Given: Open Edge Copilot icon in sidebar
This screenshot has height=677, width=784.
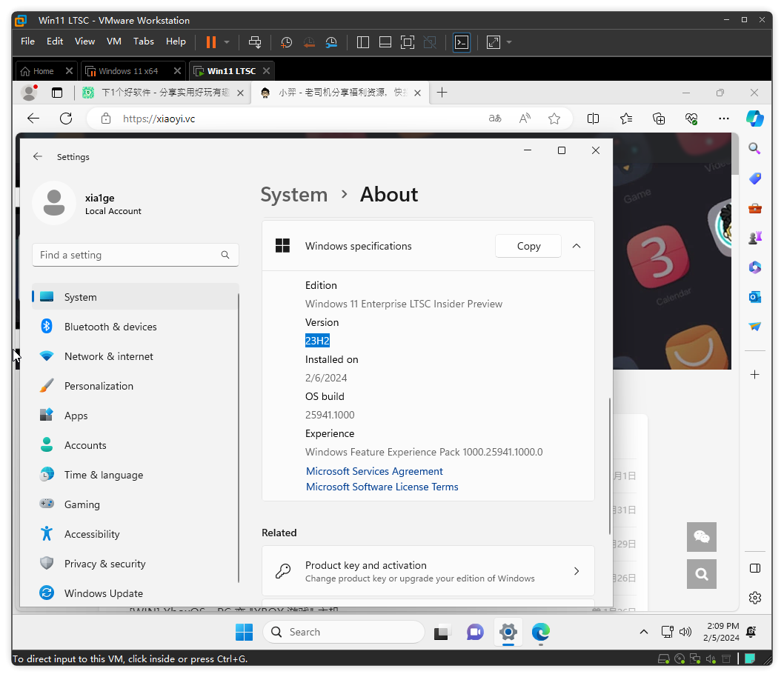Looking at the screenshot, I should click(754, 119).
